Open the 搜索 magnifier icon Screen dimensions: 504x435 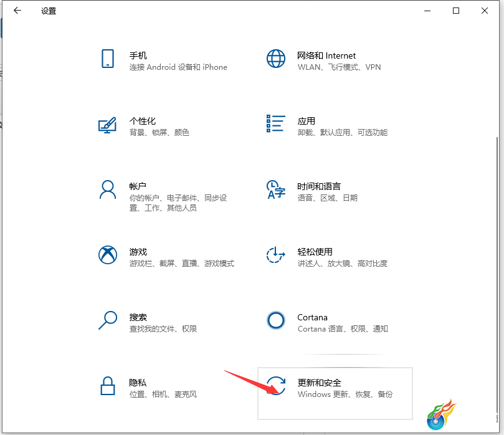pos(108,320)
